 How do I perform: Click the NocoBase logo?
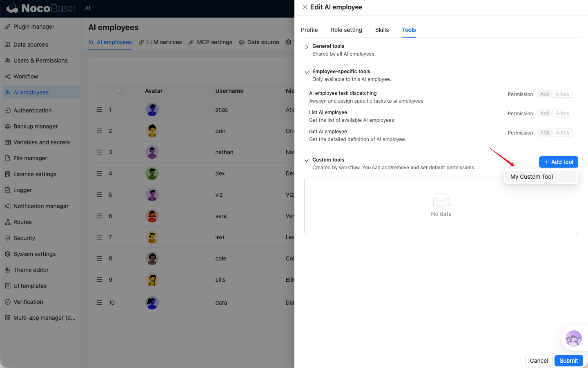coord(41,8)
